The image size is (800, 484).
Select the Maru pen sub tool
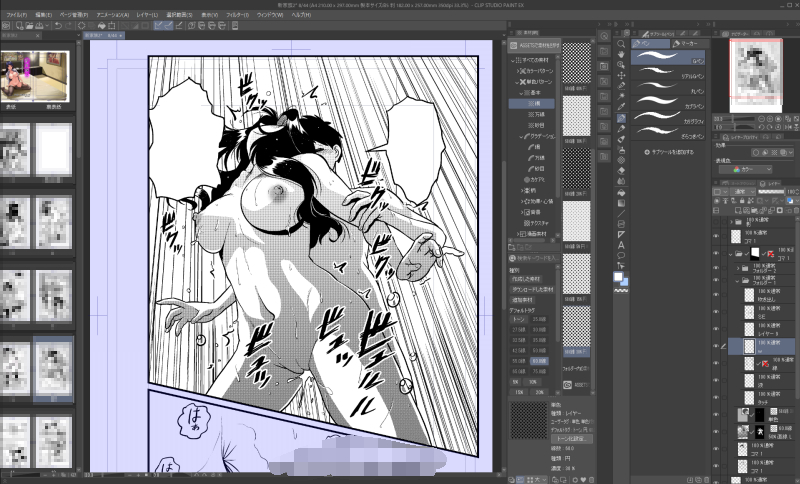668,88
